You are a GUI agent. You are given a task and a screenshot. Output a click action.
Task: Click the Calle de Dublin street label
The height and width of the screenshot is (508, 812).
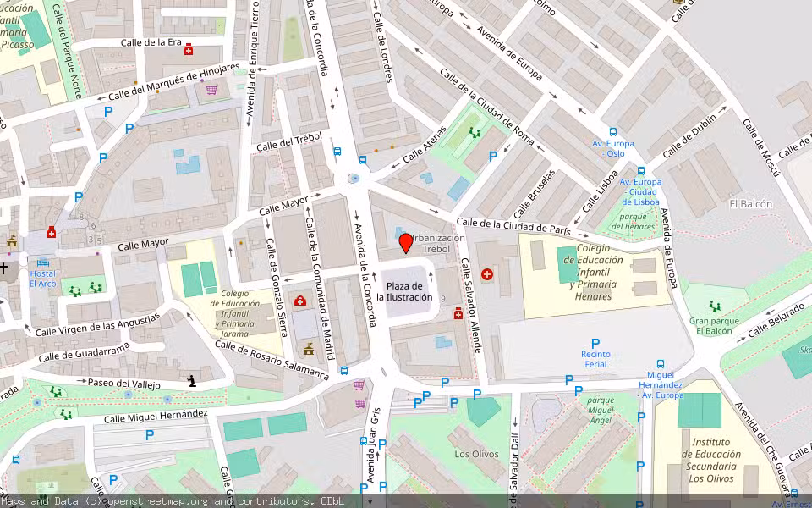tap(690, 135)
